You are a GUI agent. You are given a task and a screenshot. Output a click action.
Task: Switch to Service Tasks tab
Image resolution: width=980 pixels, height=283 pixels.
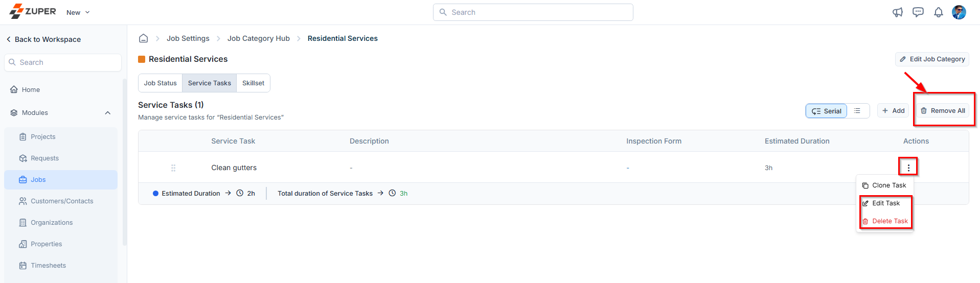[210, 83]
